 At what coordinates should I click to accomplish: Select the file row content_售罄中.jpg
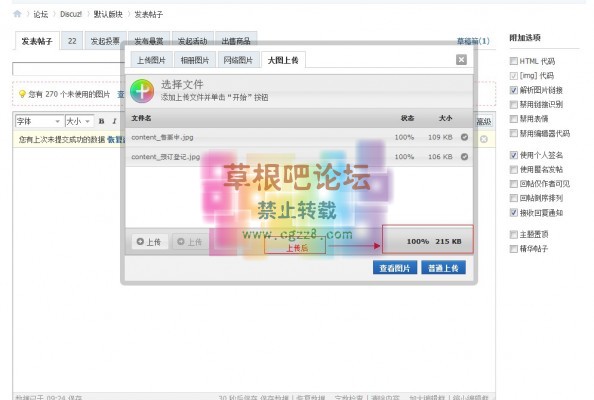(x=299, y=137)
